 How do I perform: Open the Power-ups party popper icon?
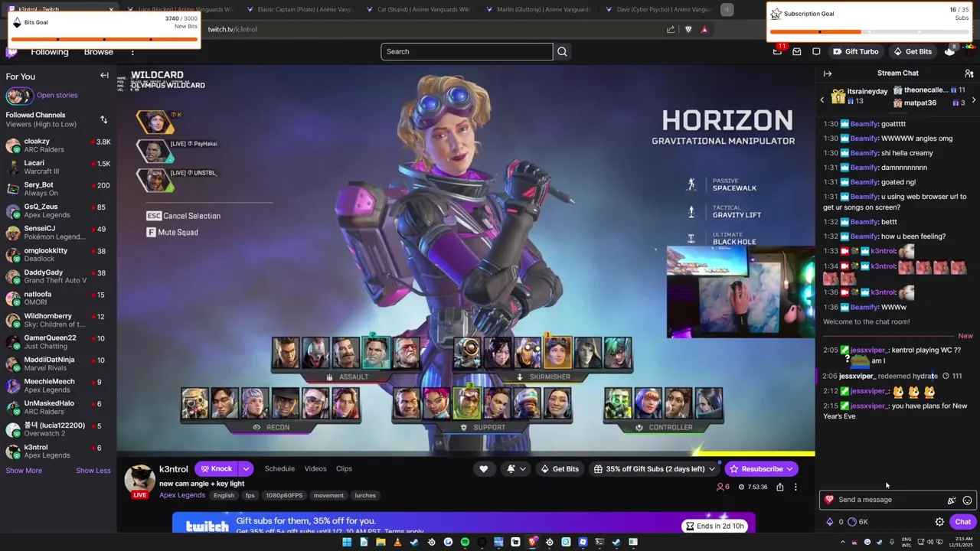pyautogui.click(x=951, y=500)
